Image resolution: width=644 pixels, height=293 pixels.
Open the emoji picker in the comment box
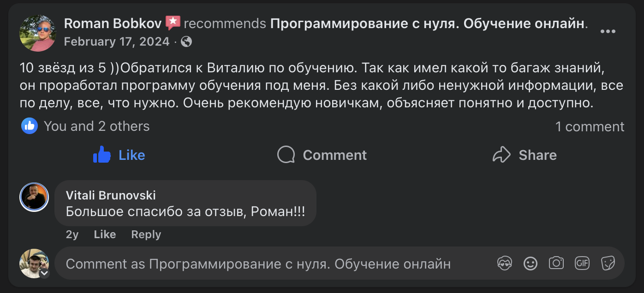coord(530,263)
